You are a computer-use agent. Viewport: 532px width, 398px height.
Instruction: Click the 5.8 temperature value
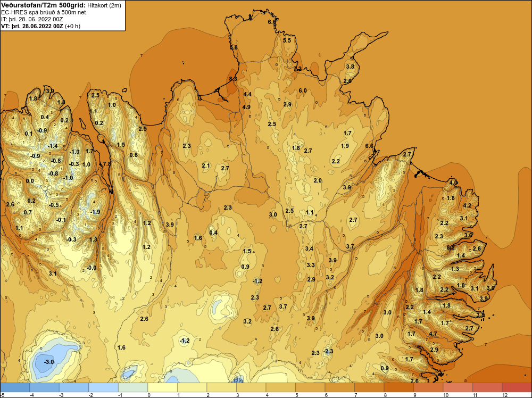pos(234,47)
